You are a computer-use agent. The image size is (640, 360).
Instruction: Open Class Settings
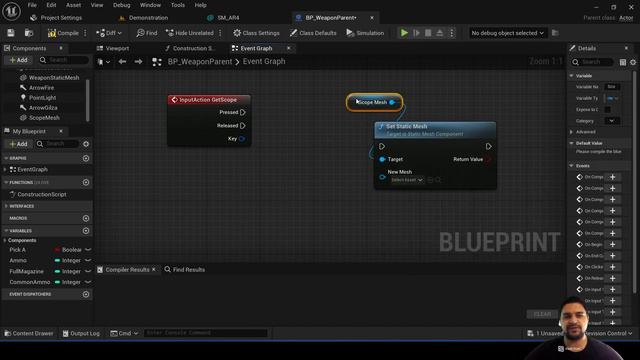click(256, 33)
